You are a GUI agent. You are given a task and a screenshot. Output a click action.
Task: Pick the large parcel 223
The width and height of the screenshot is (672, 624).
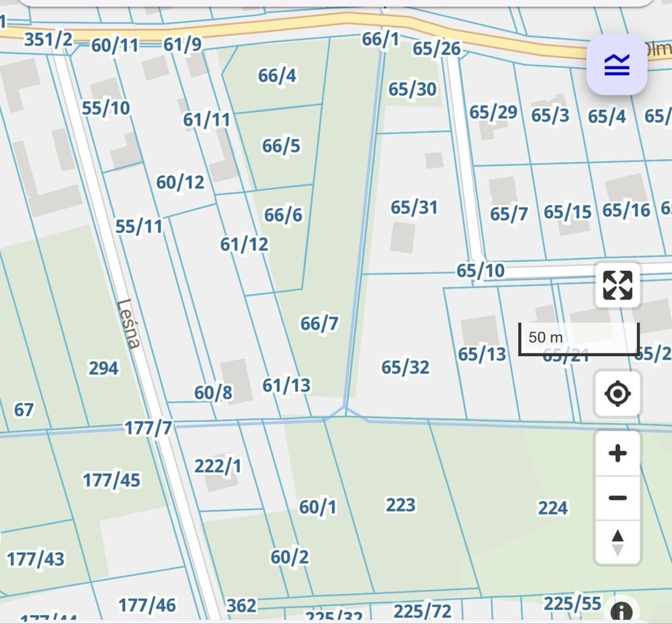click(401, 504)
